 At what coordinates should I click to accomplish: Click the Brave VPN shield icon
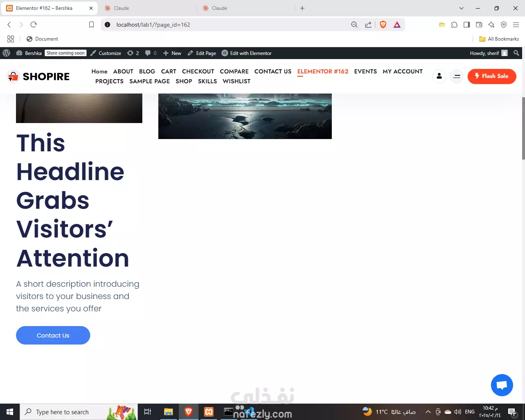pos(504,25)
